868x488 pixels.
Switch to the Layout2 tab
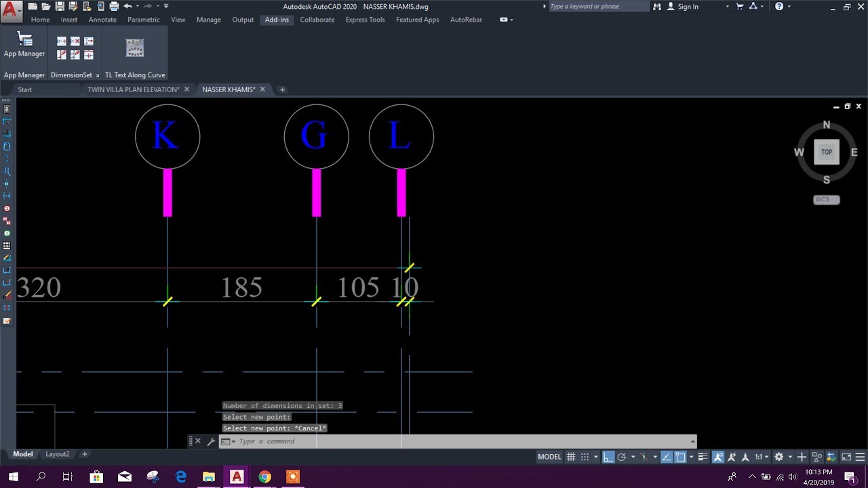pos(57,454)
